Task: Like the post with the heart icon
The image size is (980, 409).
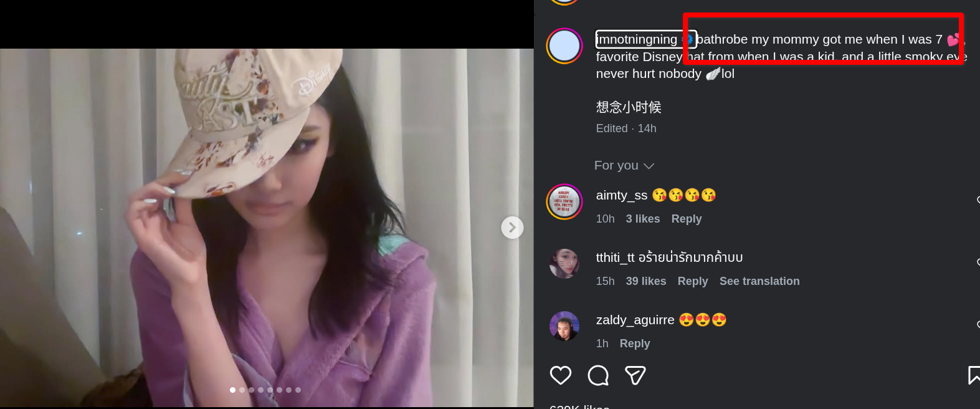Action: point(561,375)
